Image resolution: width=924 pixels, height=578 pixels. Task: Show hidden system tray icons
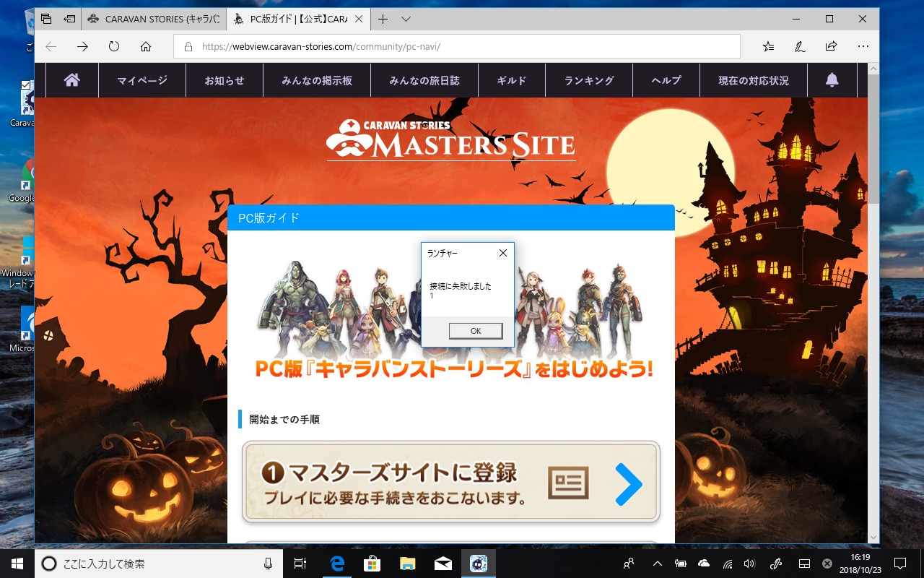coord(657,564)
